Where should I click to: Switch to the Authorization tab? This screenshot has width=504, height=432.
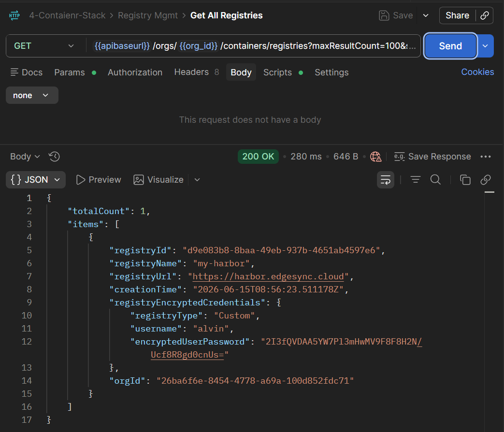pyautogui.click(x=135, y=72)
